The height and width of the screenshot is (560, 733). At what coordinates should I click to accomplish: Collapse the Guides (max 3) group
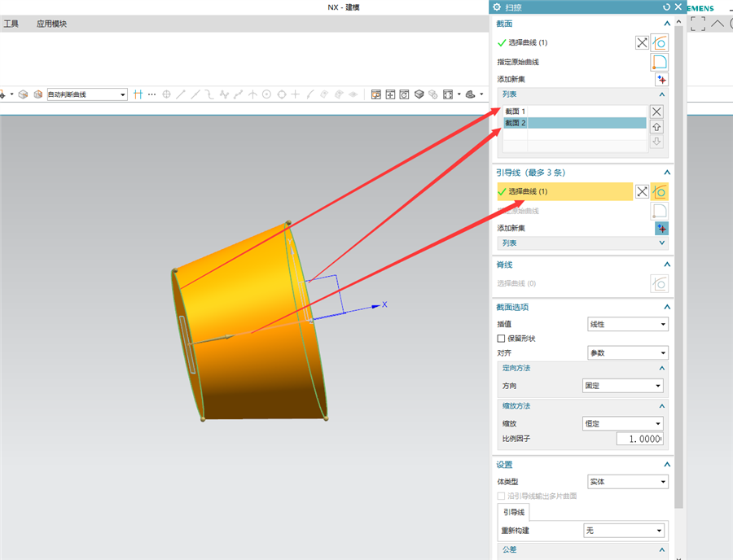tap(667, 173)
